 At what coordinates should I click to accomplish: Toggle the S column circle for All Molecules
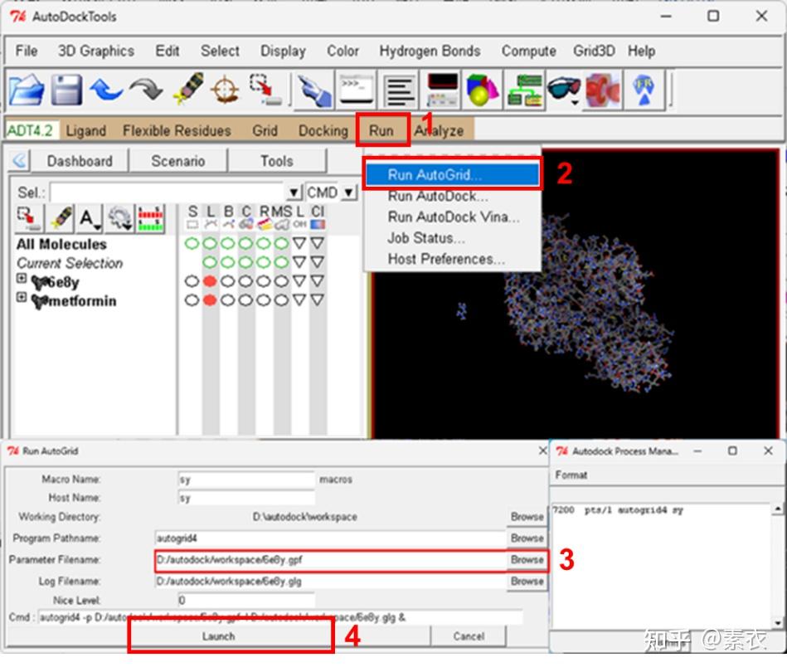tap(192, 244)
